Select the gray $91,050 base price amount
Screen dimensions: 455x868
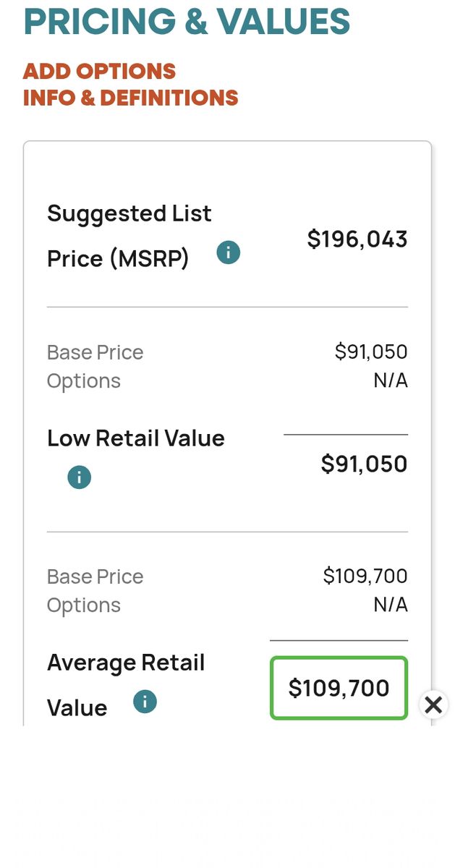click(x=371, y=352)
